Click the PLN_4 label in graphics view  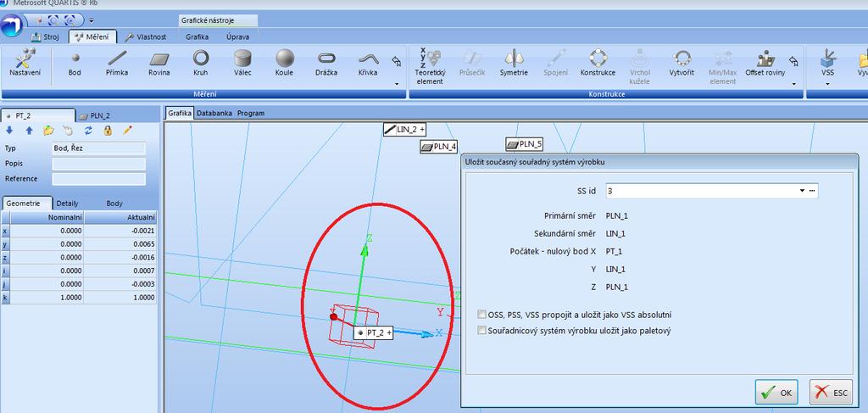439,147
